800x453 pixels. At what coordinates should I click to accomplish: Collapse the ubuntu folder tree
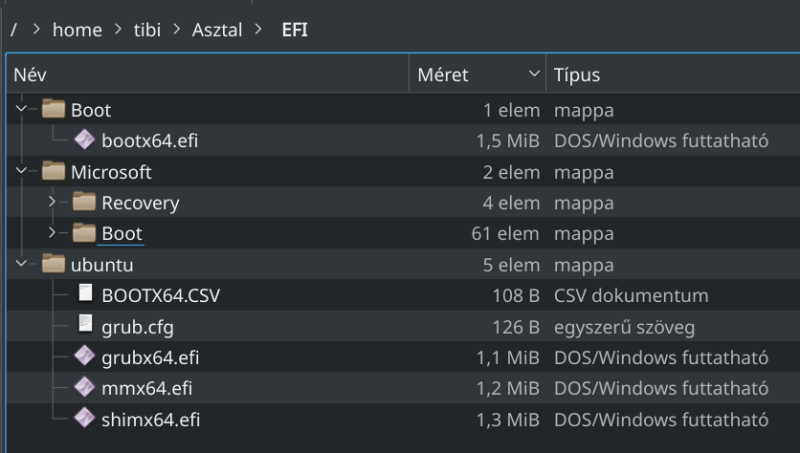tap(21, 264)
